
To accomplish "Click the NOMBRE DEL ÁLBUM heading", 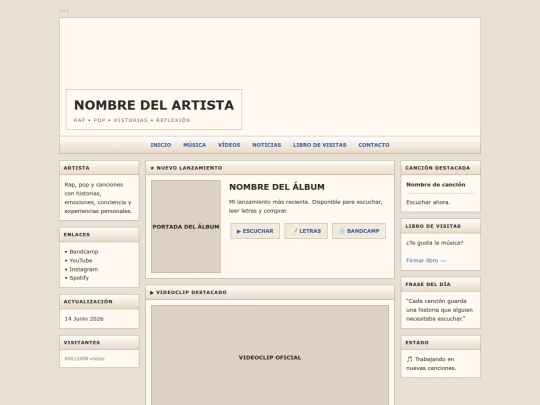I will click(277, 187).
